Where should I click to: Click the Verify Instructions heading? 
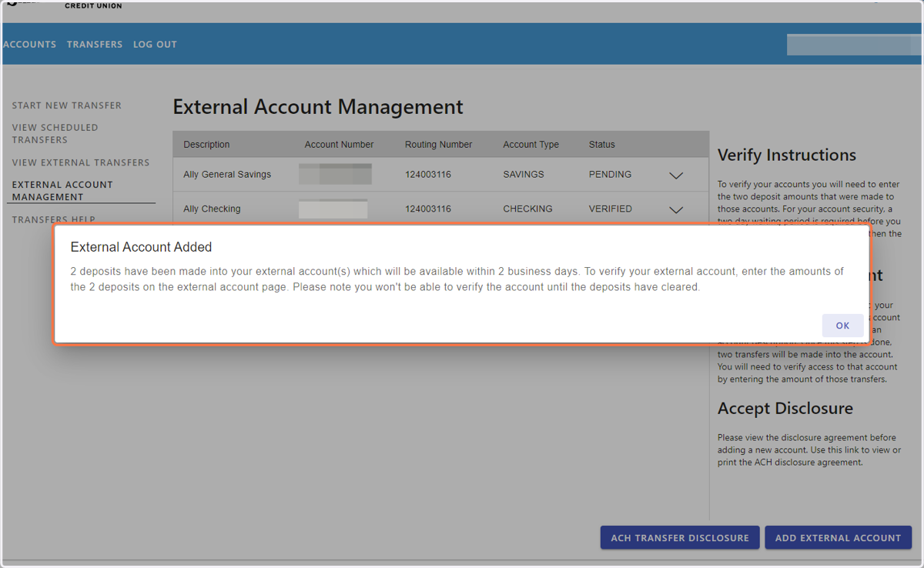(x=787, y=155)
